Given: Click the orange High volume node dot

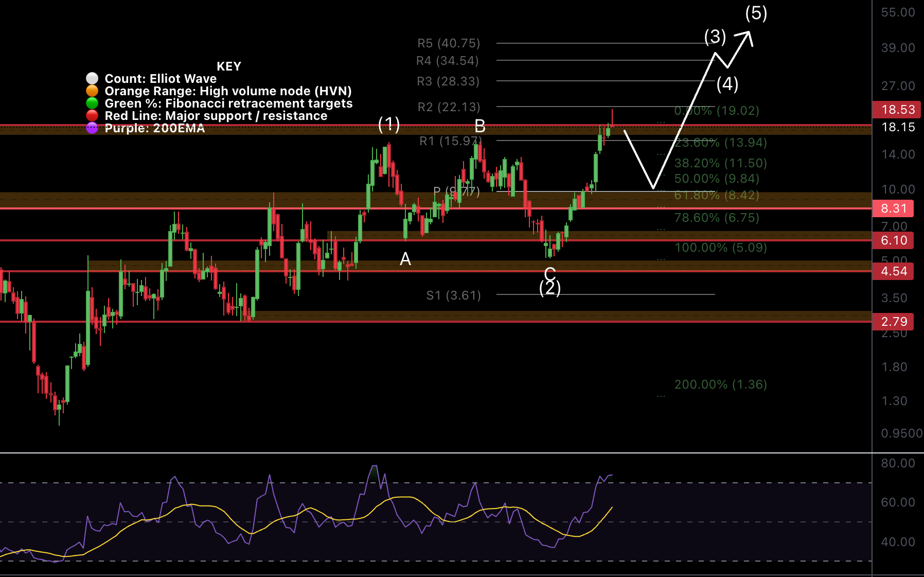Looking at the screenshot, I should (92, 91).
